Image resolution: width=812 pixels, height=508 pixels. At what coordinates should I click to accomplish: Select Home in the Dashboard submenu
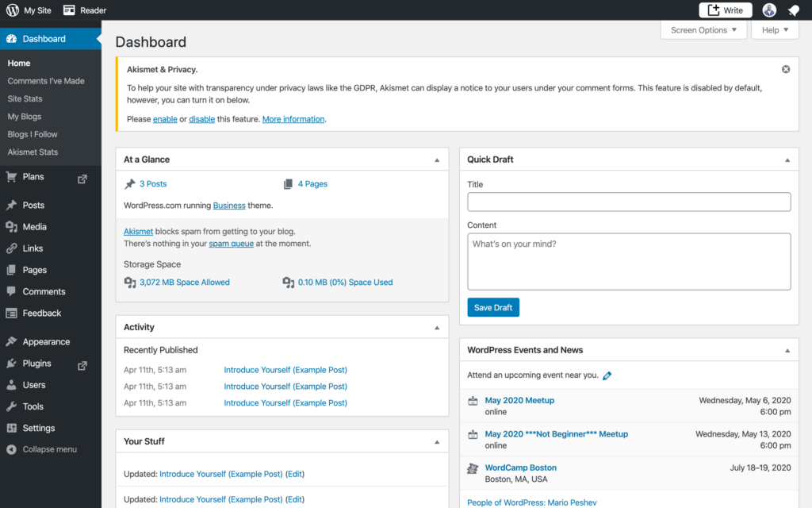click(x=19, y=63)
